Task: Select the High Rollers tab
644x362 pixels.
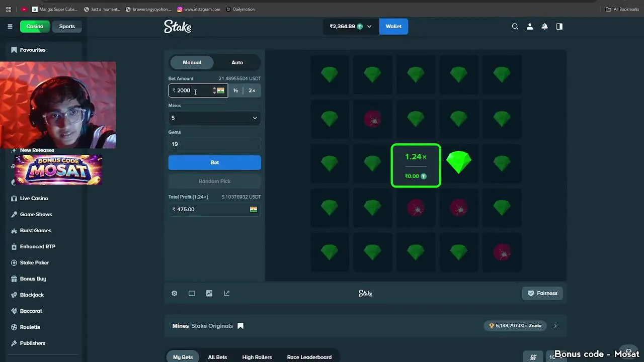Action: [x=257, y=357]
